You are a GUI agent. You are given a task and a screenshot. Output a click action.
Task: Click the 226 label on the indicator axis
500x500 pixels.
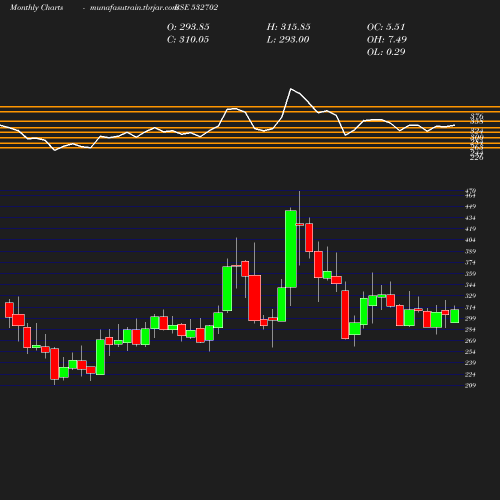click(x=477, y=158)
